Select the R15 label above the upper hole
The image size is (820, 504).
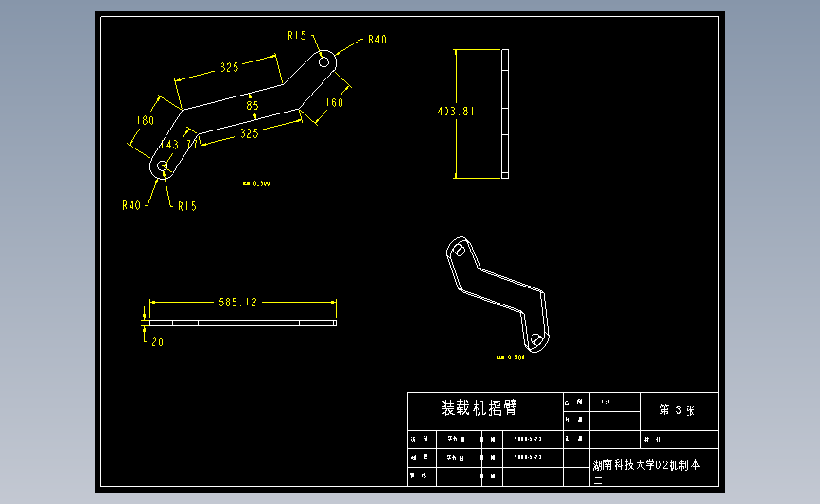(x=297, y=36)
